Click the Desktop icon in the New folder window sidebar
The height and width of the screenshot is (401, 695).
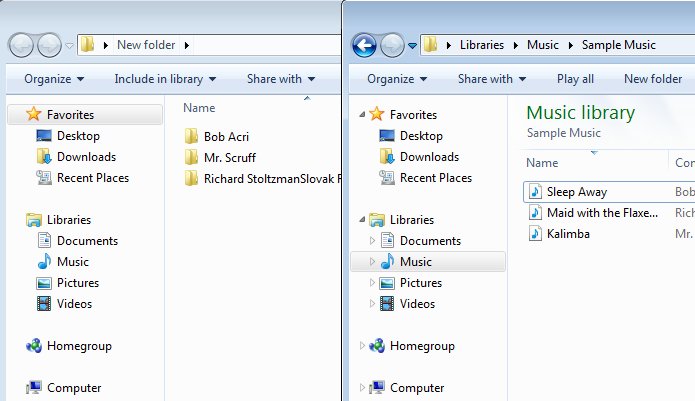tap(44, 136)
